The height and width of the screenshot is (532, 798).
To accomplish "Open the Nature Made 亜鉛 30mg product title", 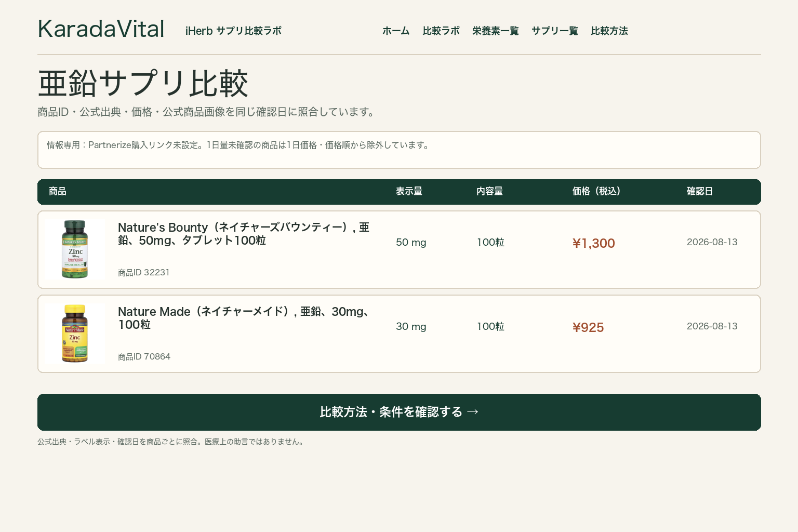I will coord(244,318).
